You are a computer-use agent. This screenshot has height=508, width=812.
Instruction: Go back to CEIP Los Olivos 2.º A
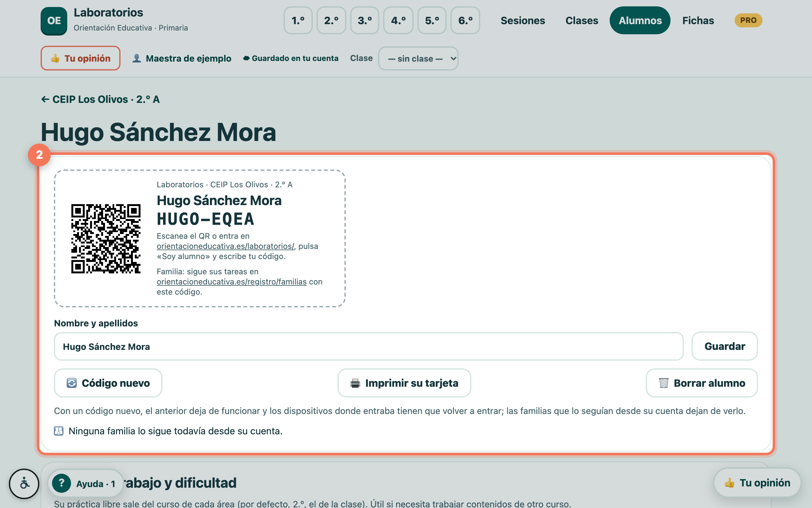click(x=100, y=99)
